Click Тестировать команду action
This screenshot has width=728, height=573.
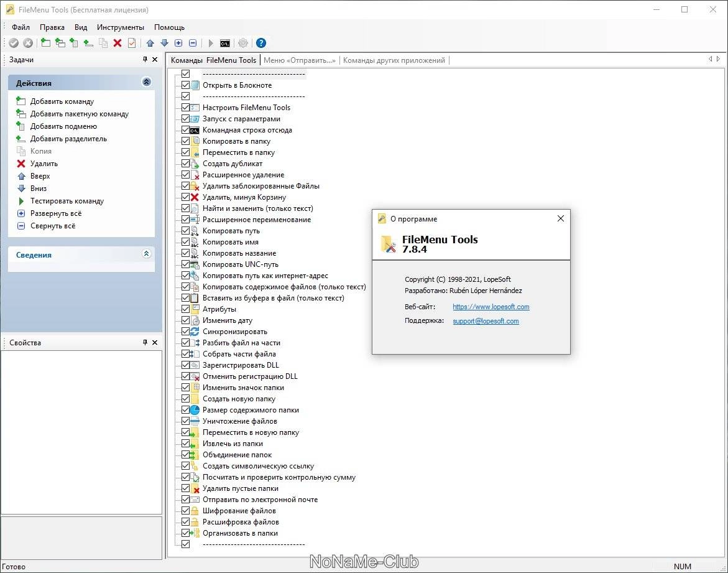pos(67,201)
